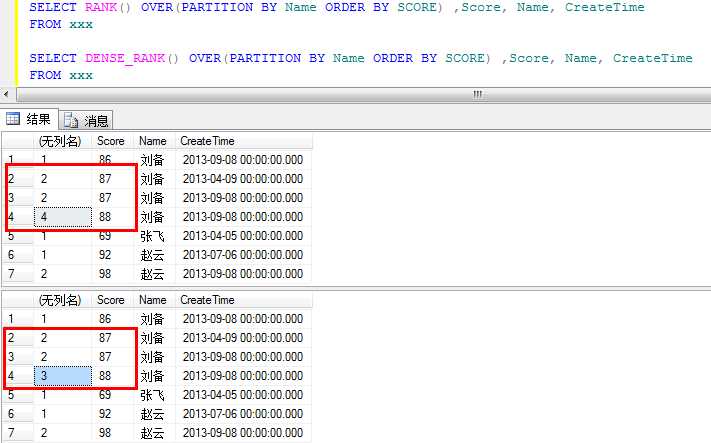Click Score 98 in the lower grid
711x443 pixels.
click(x=113, y=433)
